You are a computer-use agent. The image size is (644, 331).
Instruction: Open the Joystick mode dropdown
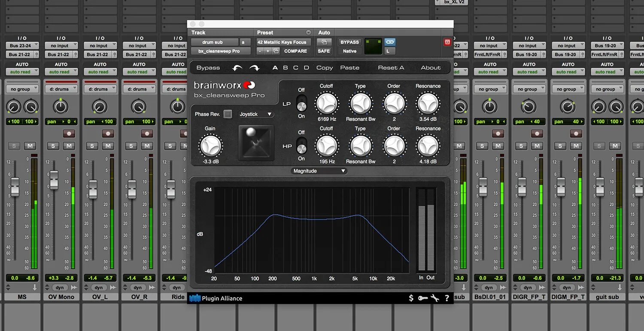256,114
